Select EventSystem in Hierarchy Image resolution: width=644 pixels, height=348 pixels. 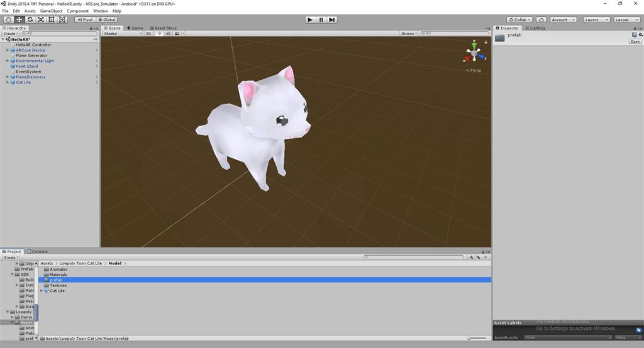28,72
